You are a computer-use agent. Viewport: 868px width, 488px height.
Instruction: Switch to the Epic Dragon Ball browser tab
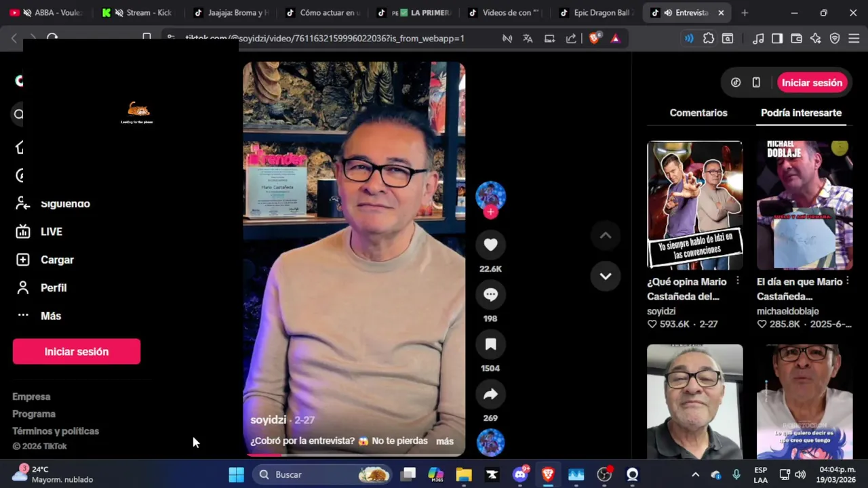click(x=595, y=13)
